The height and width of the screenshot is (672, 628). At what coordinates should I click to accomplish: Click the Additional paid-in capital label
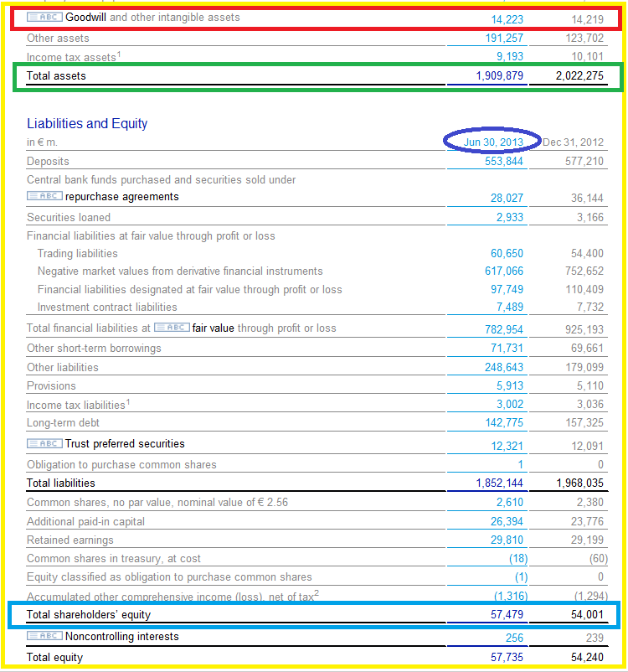coord(85,521)
